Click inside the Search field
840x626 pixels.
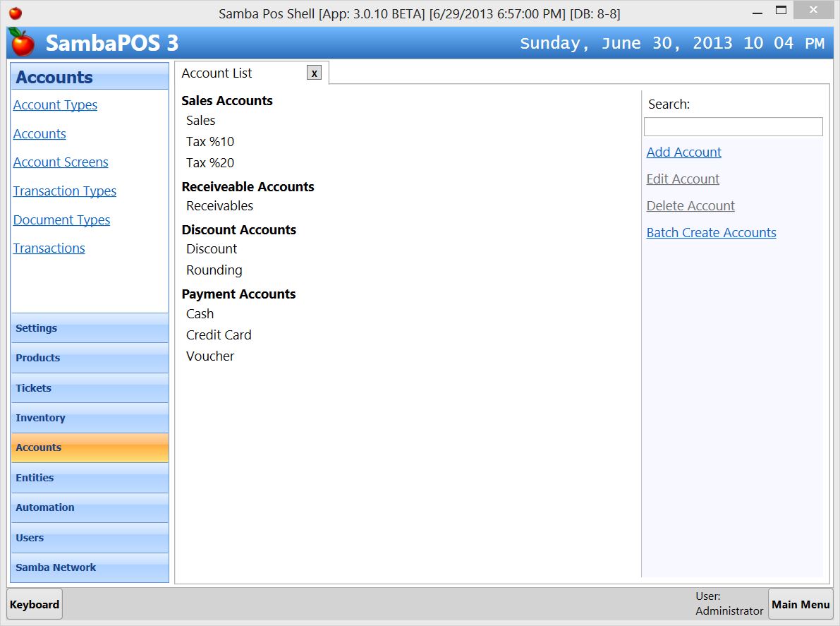pyautogui.click(x=733, y=126)
